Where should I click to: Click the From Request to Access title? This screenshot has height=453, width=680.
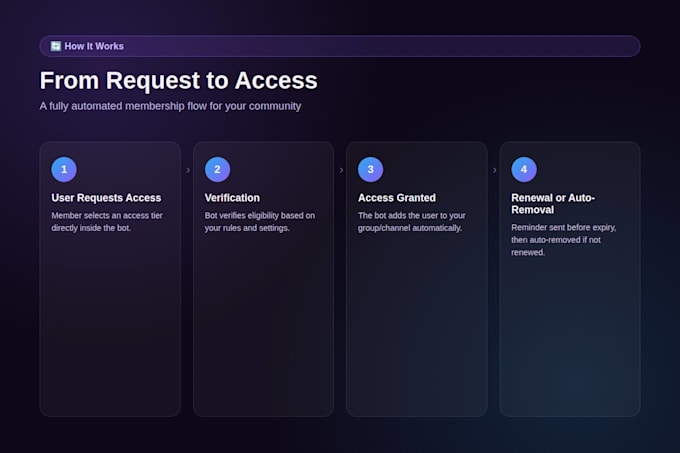(x=179, y=81)
